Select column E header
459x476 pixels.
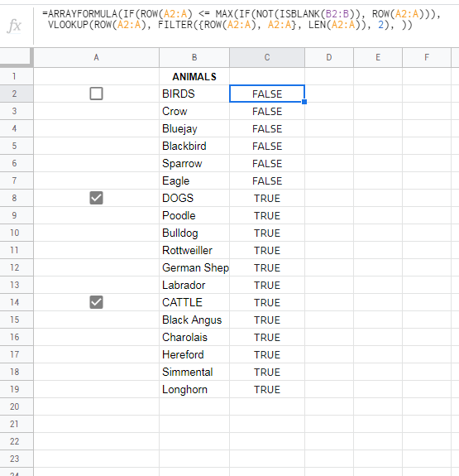click(x=378, y=57)
